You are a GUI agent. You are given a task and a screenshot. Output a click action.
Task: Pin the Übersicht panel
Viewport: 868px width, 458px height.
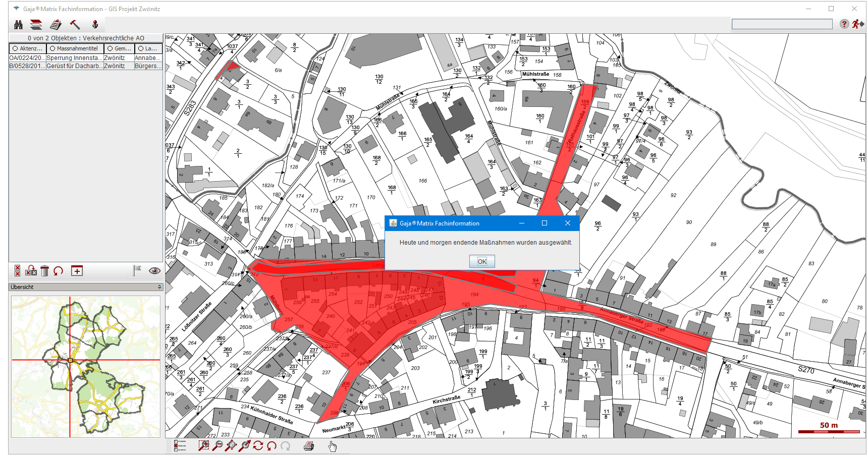(159, 287)
